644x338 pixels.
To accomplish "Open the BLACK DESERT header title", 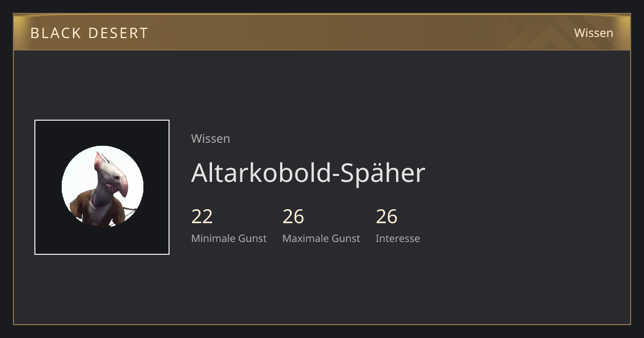I will [x=89, y=33].
